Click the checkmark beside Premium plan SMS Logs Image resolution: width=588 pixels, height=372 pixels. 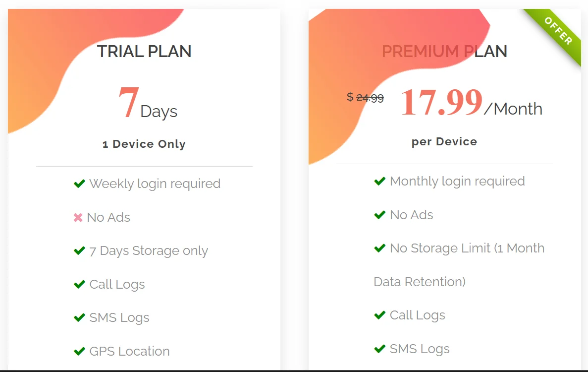click(x=380, y=349)
